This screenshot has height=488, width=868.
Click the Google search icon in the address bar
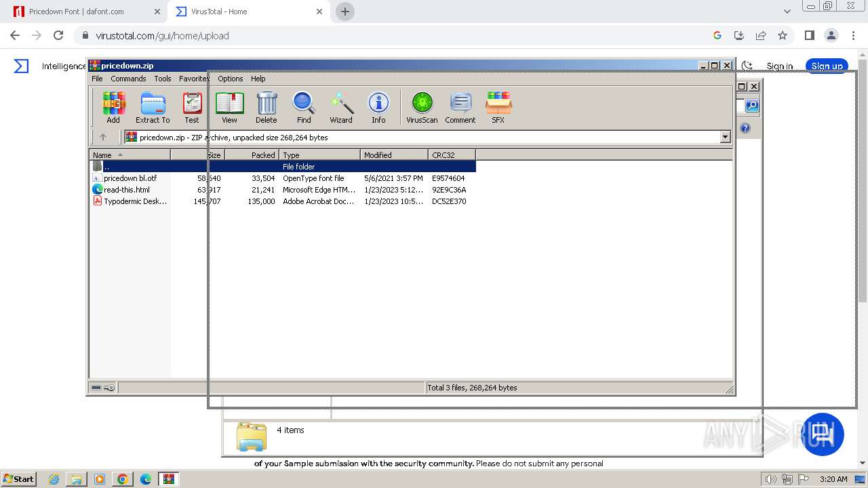717,35
